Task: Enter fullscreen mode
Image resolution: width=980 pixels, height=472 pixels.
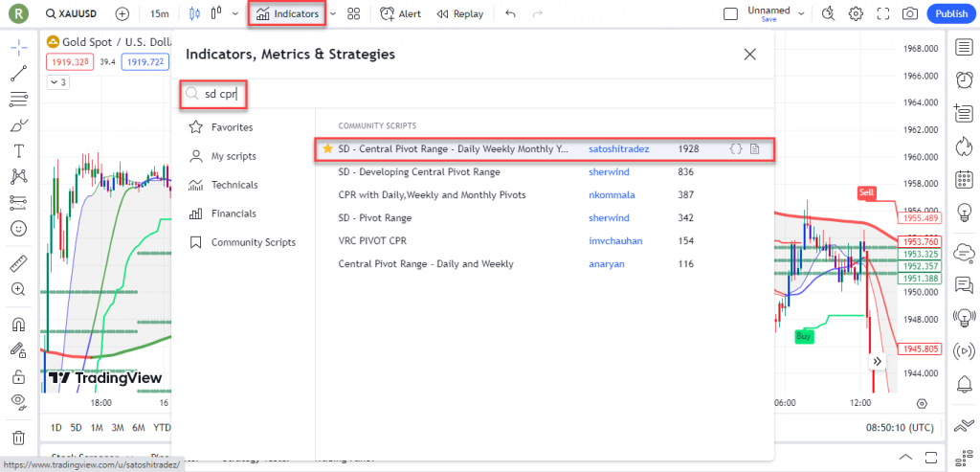Action: [883, 13]
